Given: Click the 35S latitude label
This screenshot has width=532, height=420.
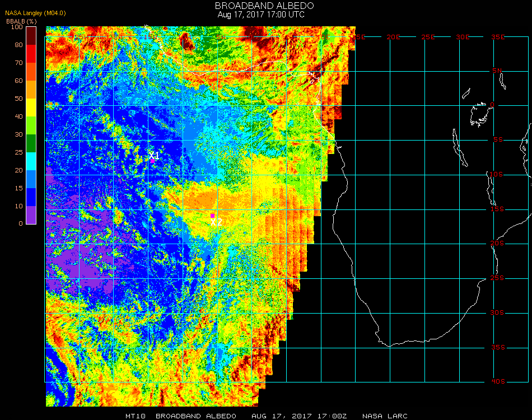Looking at the screenshot, I should tap(498, 347).
